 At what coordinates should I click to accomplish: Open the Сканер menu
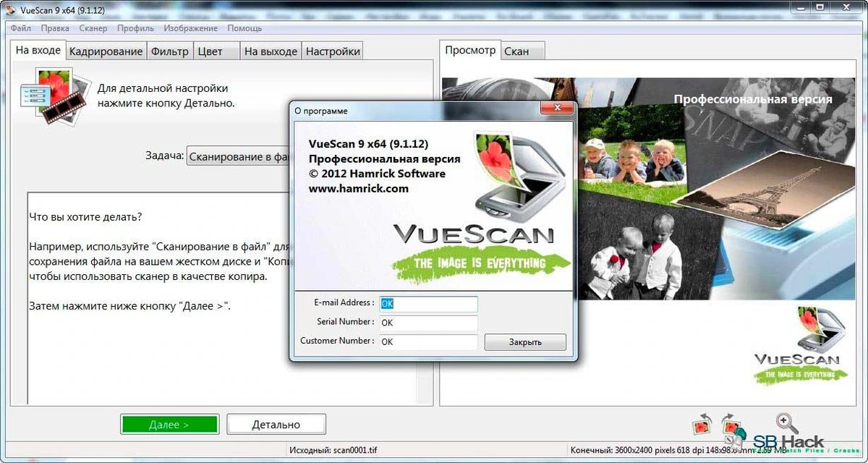point(93,28)
